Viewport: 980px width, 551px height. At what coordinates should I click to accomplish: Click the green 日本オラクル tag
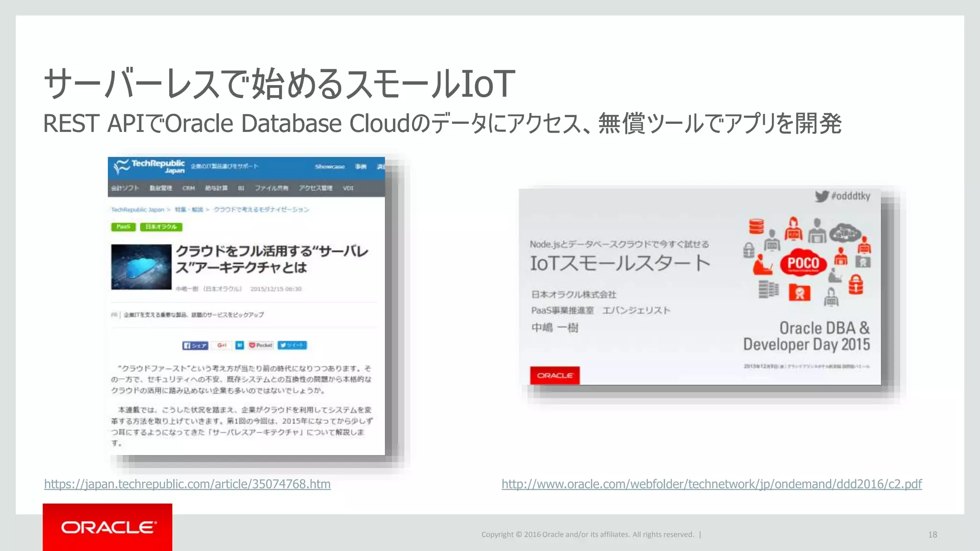[x=161, y=227]
